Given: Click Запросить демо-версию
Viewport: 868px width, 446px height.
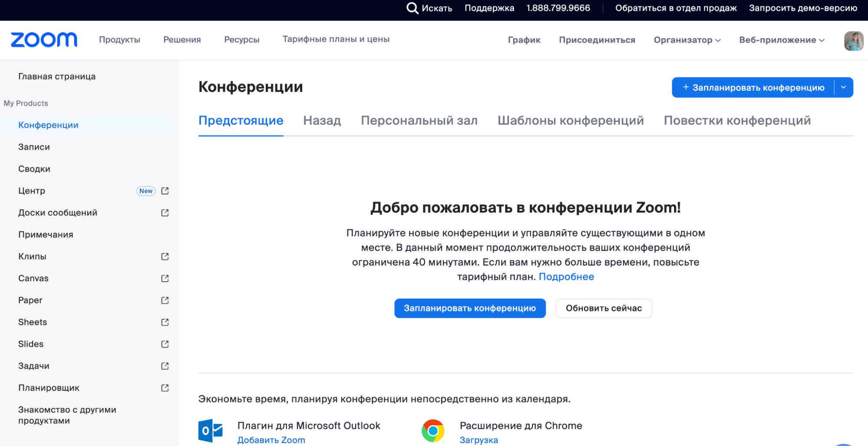Looking at the screenshot, I should point(803,8).
